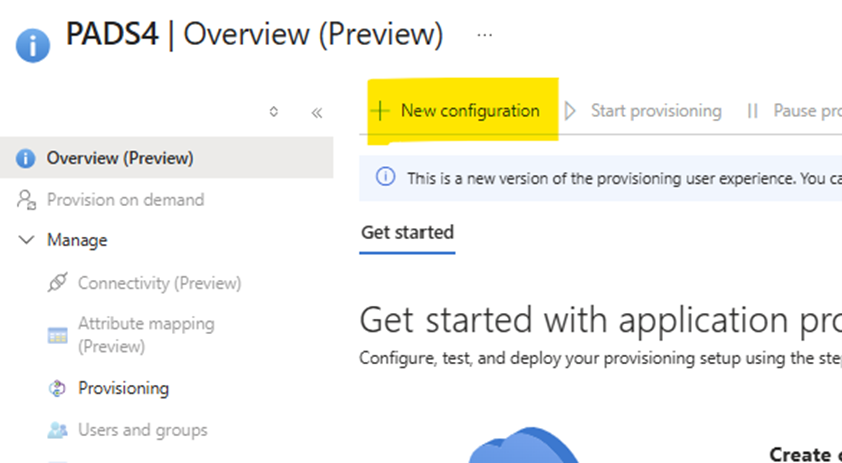Click the 'Configure, test, and deploy' description text
This screenshot has height=463, width=842.
pos(600,358)
